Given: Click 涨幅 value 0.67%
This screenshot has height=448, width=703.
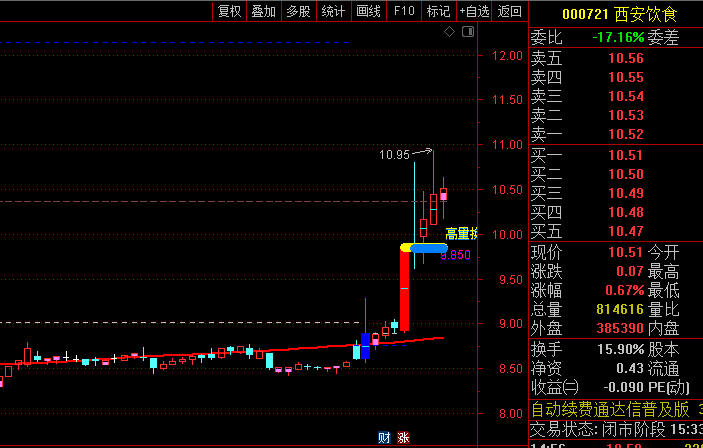Looking at the screenshot, I should [625, 290].
